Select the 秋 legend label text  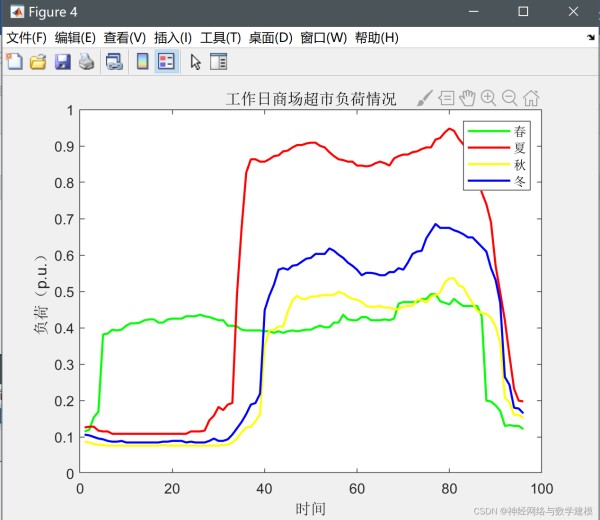click(520, 165)
